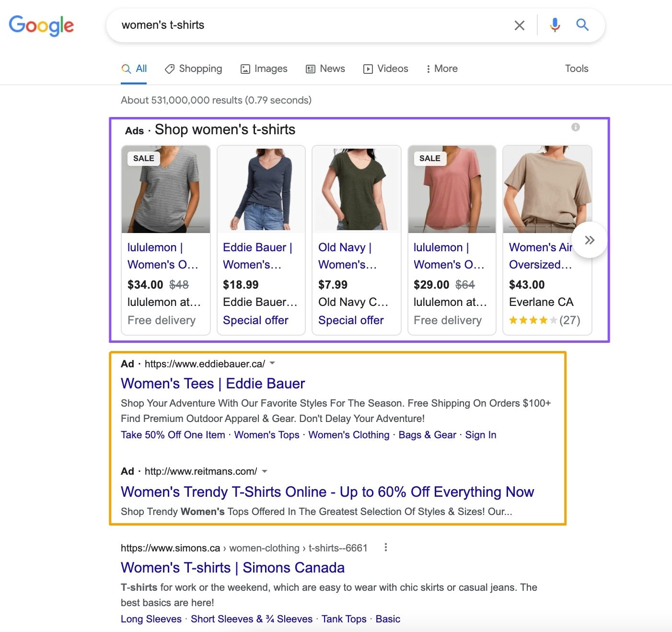Screen dimensions: 672x632
Task: Click the info icon on the Ads carousel
Action: click(576, 127)
